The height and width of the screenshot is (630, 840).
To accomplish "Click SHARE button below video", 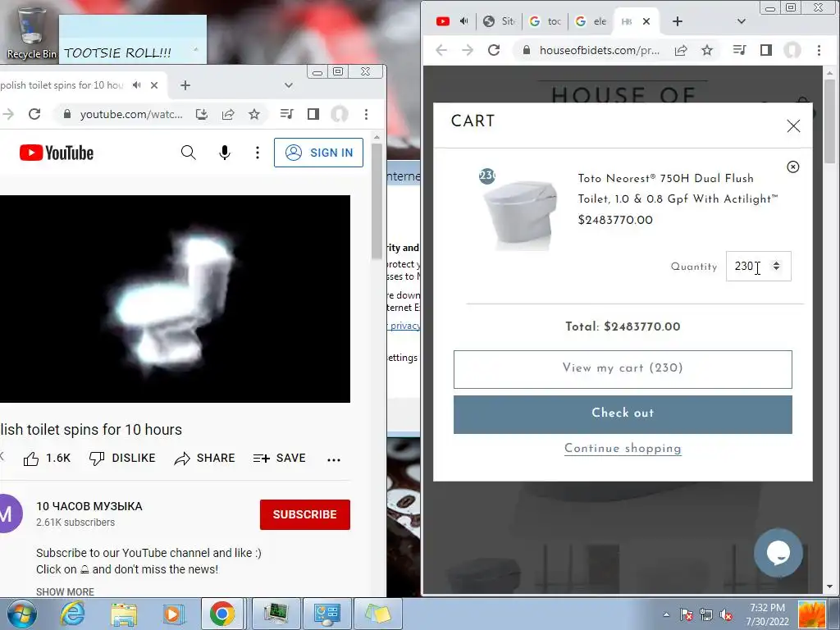I will pos(204,459).
